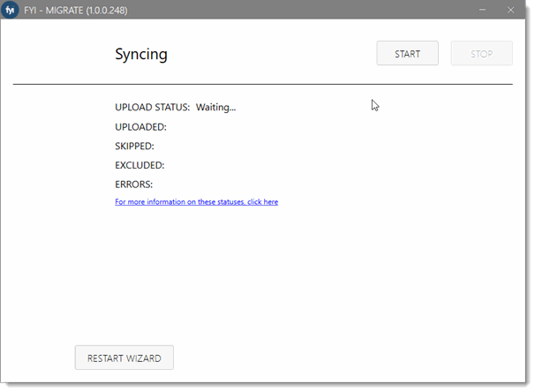Image resolution: width=535 pixels, height=392 pixels.
Task: Open the statuses information link
Action: (x=197, y=201)
